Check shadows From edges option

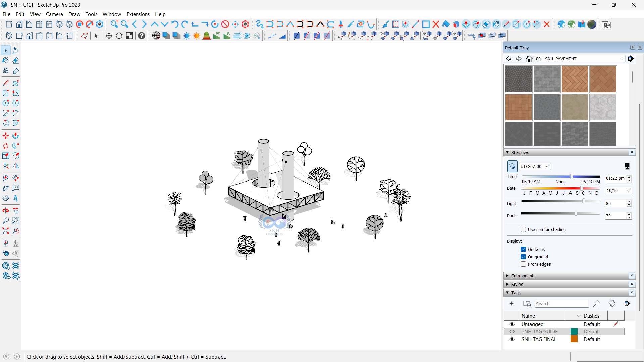click(x=523, y=264)
